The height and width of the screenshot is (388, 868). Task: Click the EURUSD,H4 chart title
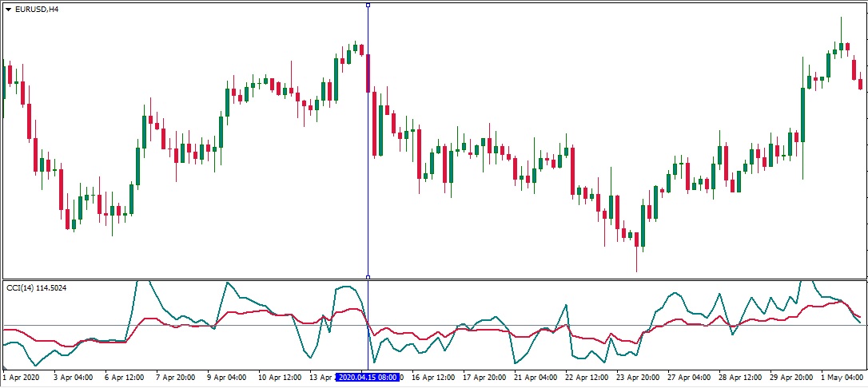37,10
